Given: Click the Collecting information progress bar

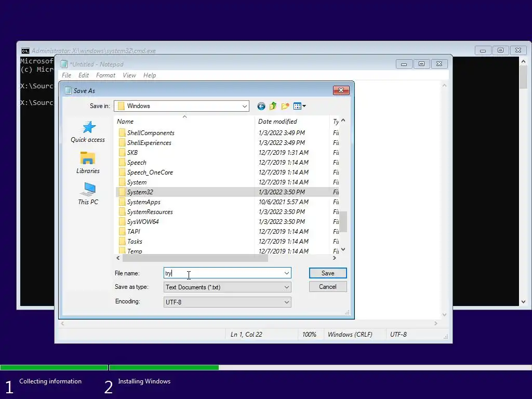Looking at the screenshot, I should (x=54, y=367).
